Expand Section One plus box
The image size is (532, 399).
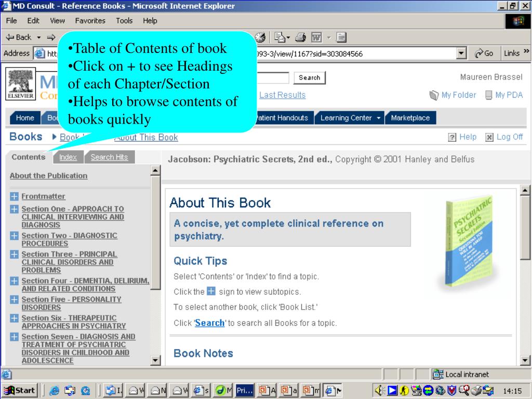click(x=14, y=209)
